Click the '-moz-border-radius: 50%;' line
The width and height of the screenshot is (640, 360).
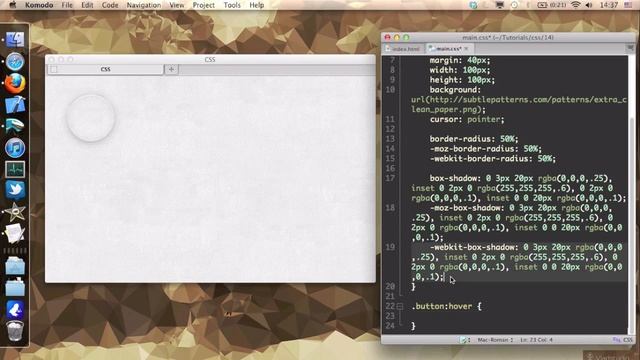[486, 149]
